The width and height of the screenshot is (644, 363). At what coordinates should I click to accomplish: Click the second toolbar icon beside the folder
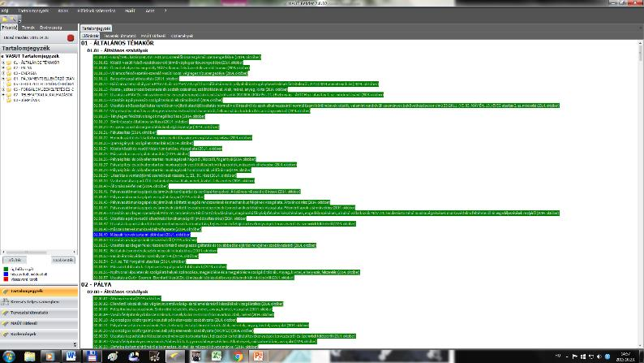13,19
